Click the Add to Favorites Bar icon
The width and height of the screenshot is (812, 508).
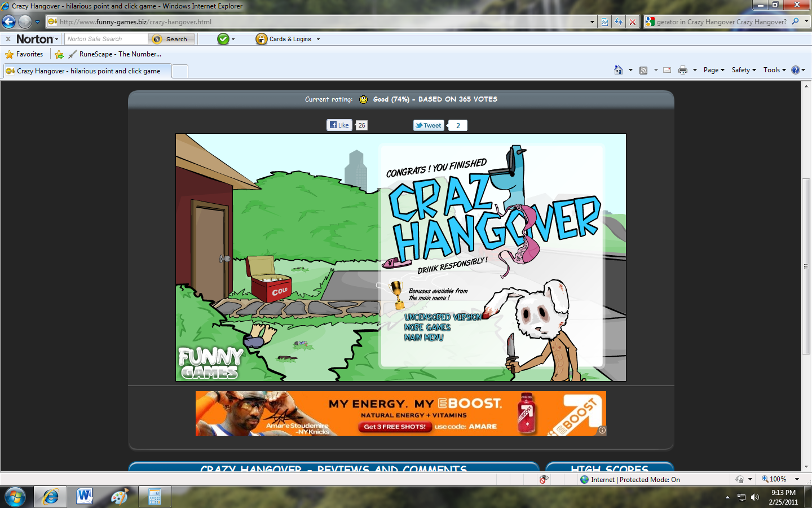click(59, 54)
